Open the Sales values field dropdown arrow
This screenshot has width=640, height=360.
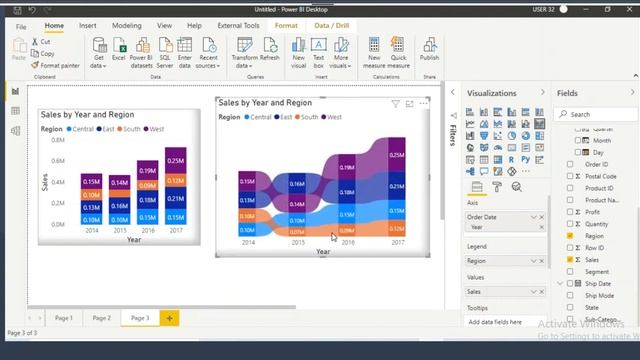click(x=533, y=291)
